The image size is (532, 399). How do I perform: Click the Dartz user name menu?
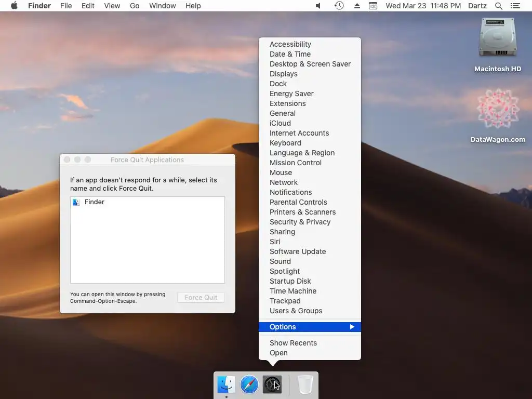(x=477, y=6)
